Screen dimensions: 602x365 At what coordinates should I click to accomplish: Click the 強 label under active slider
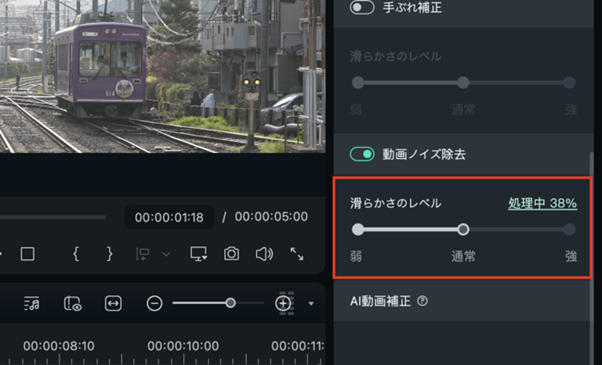(571, 256)
